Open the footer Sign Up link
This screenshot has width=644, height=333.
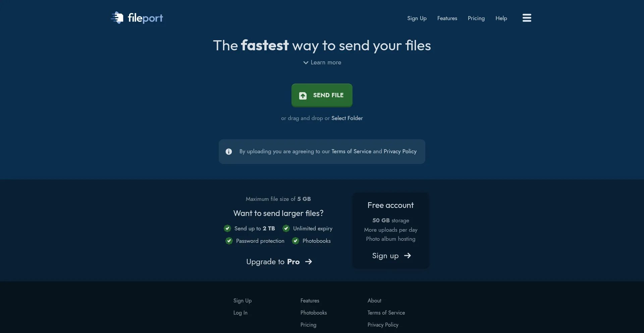click(243, 300)
